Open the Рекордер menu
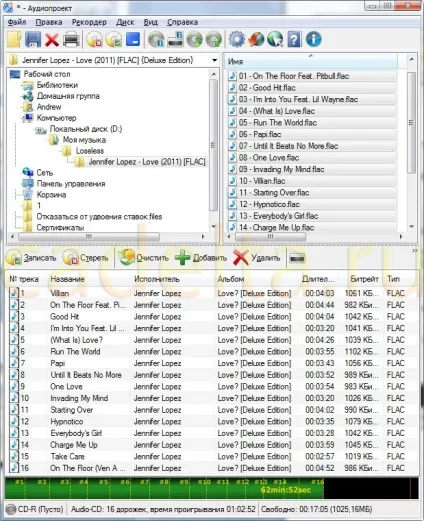 (x=89, y=22)
